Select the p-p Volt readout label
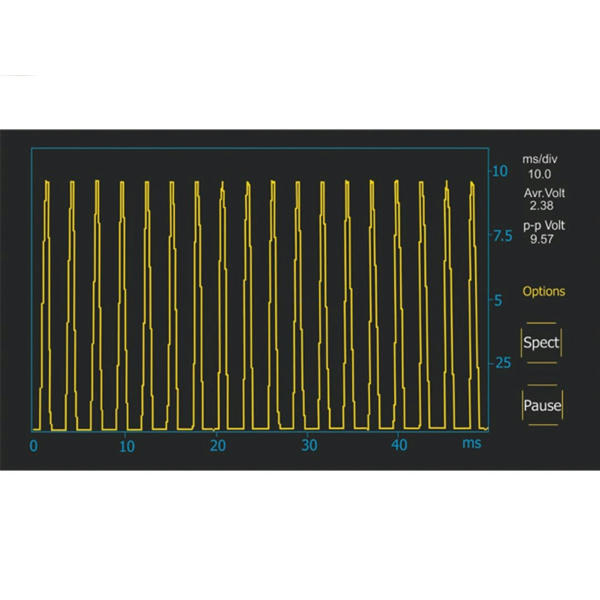Viewport: 600px width, 600px height. tap(542, 227)
